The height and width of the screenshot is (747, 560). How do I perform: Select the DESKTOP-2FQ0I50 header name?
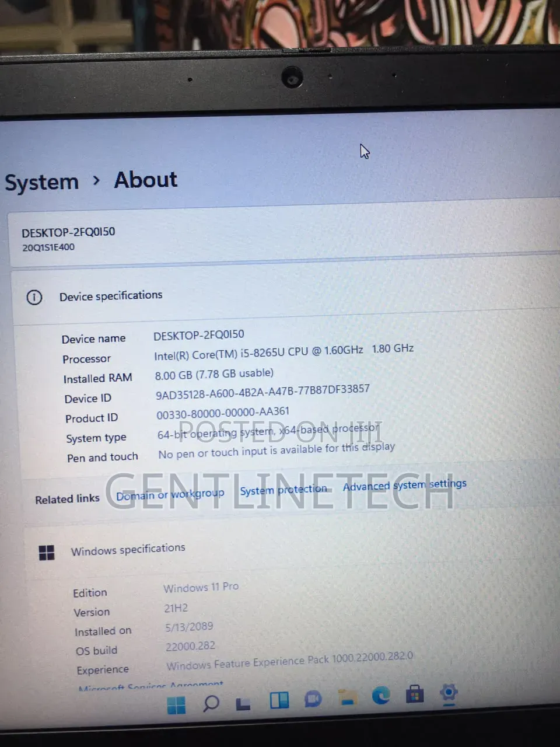click(x=68, y=232)
